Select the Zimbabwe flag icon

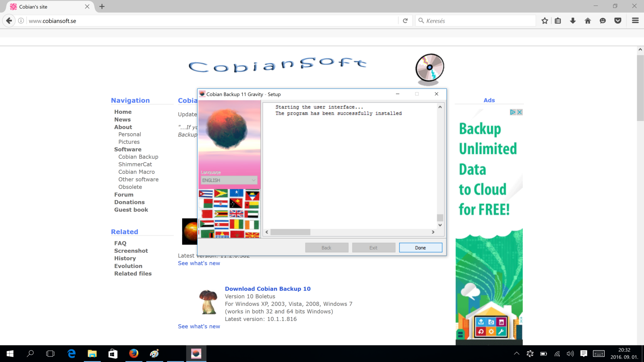pyautogui.click(x=221, y=214)
